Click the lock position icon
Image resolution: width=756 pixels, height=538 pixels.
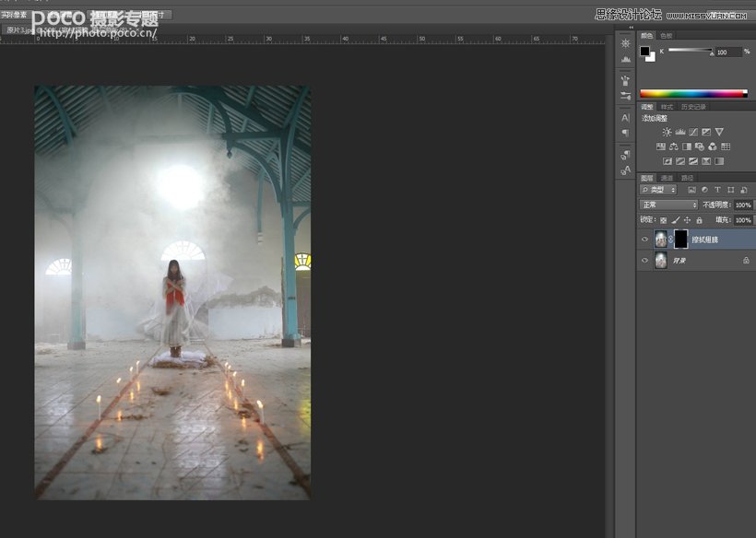click(687, 220)
